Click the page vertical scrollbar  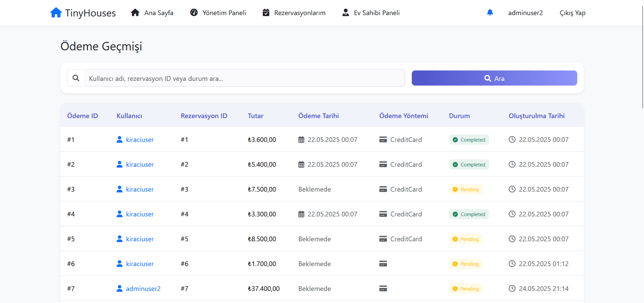(642, 57)
